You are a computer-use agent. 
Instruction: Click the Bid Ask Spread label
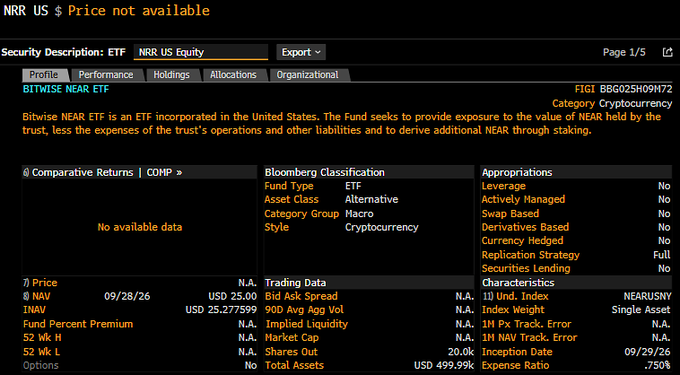click(x=301, y=297)
